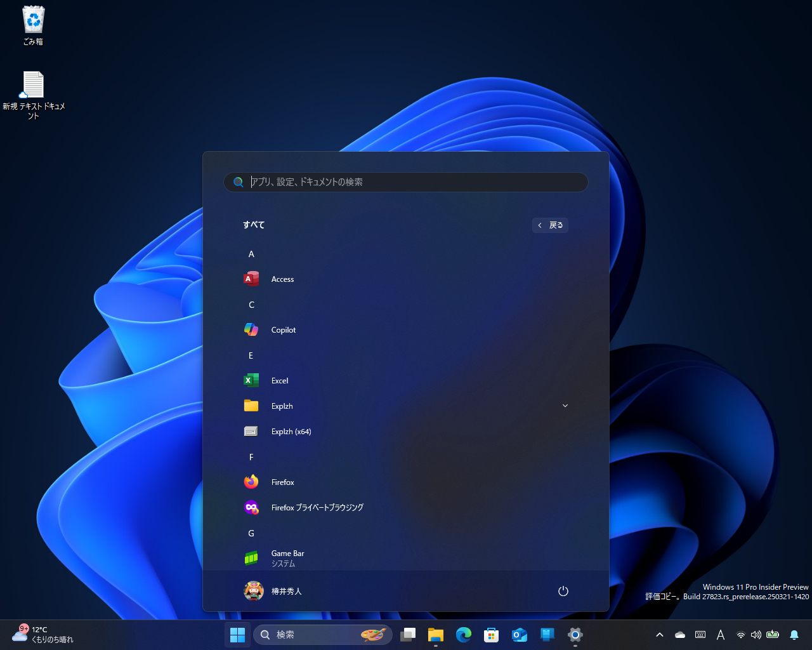
Task: Show the touch keyboard from the system tray
Action: [700, 635]
